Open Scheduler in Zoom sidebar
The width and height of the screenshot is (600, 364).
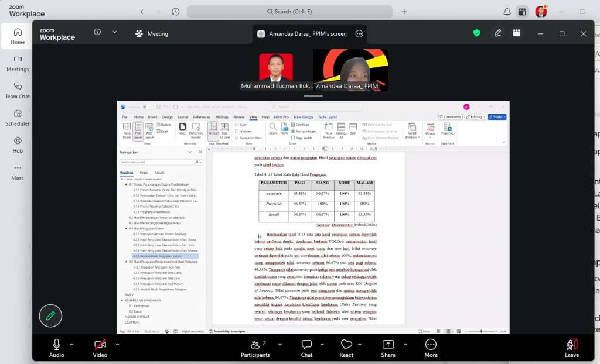[x=18, y=118]
